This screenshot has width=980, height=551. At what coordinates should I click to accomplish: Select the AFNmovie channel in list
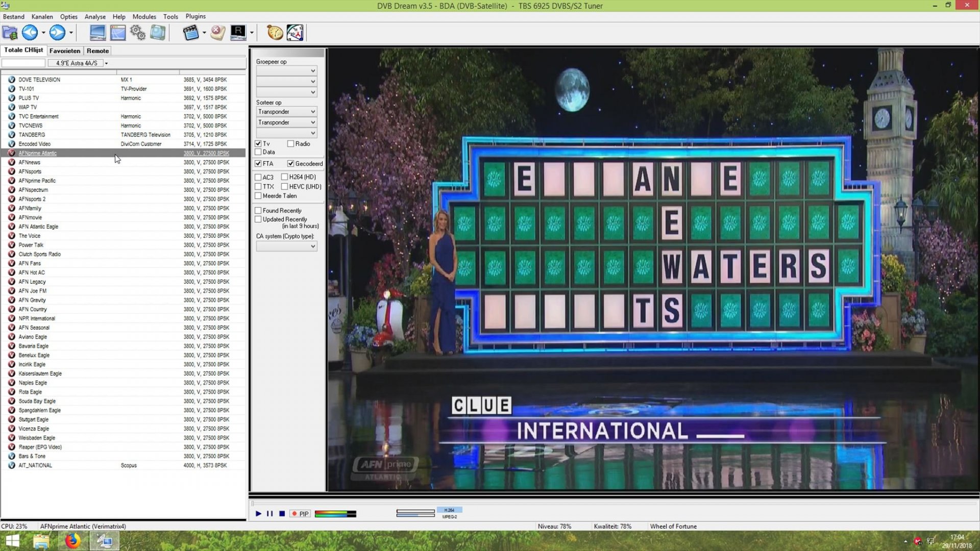[30, 217]
